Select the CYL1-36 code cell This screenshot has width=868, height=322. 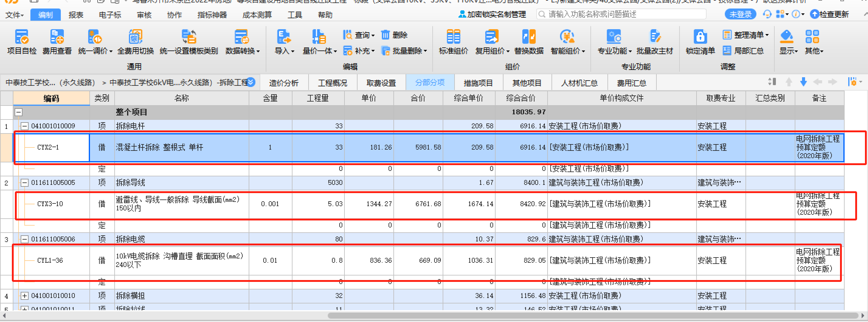52,260
